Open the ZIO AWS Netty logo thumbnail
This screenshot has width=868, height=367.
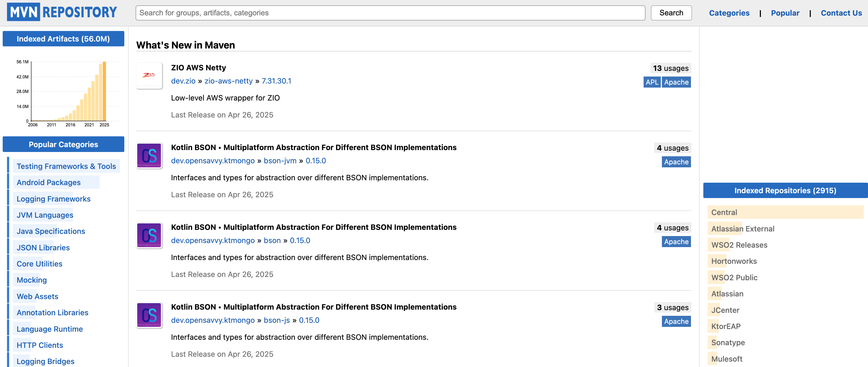click(x=149, y=75)
